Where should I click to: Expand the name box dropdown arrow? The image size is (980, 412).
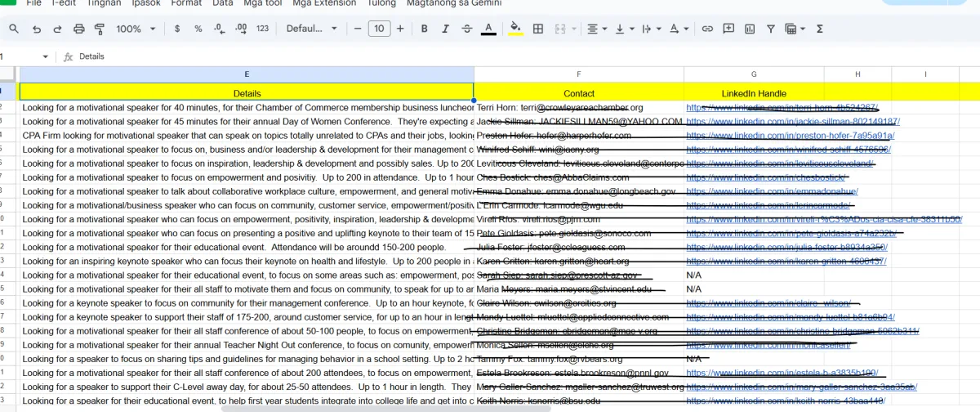(45, 56)
